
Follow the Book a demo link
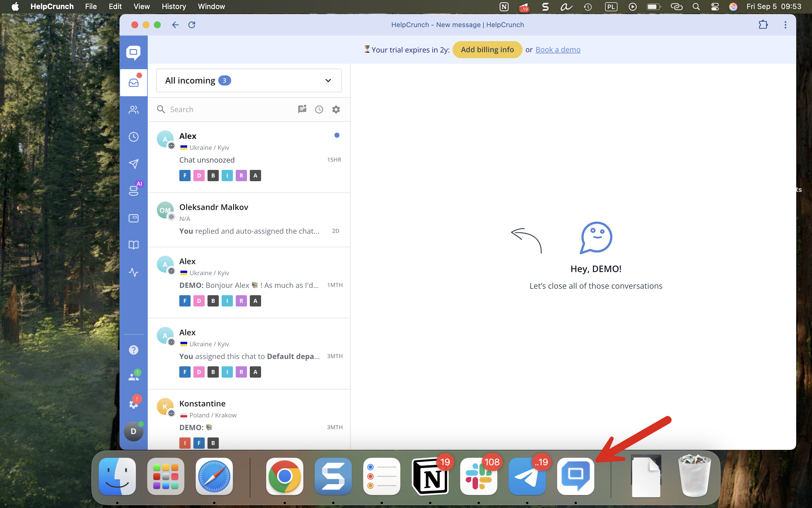tap(558, 50)
